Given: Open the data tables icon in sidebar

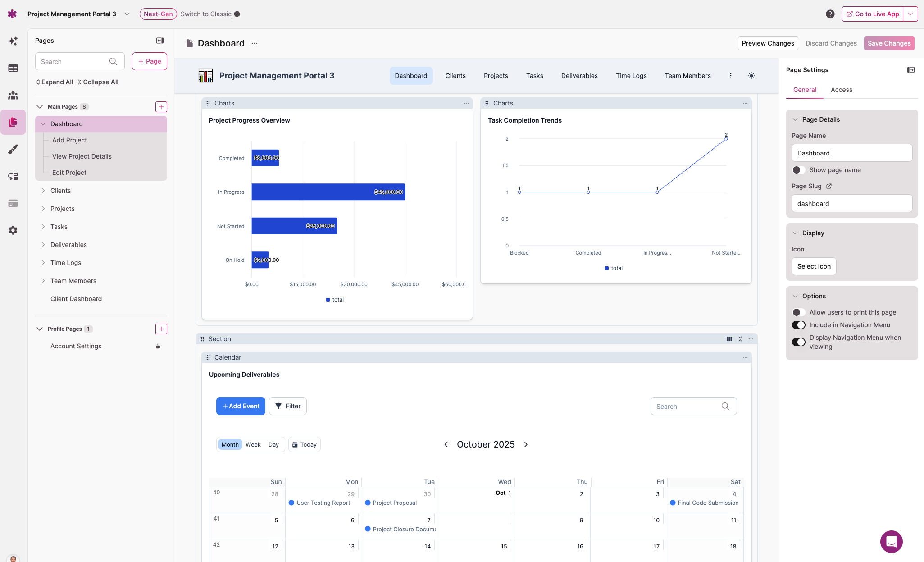Looking at the screenshot, I should tap(13, 68).
